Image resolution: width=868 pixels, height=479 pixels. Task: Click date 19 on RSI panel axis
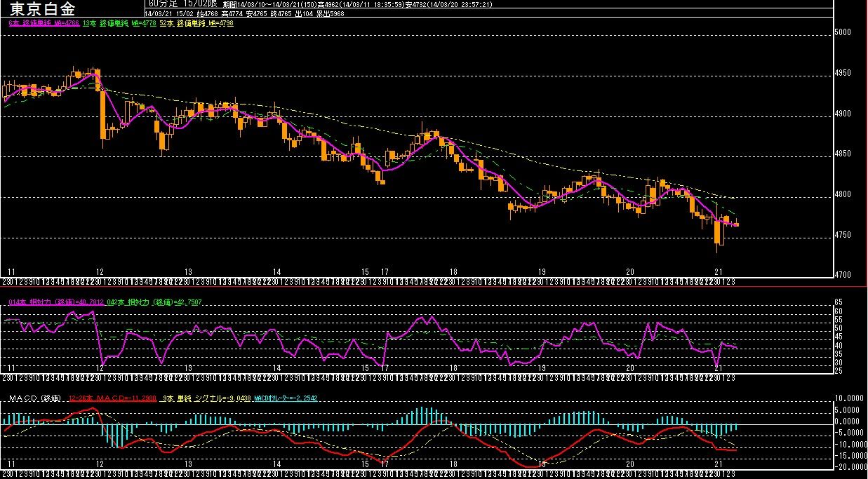(542, 368)
